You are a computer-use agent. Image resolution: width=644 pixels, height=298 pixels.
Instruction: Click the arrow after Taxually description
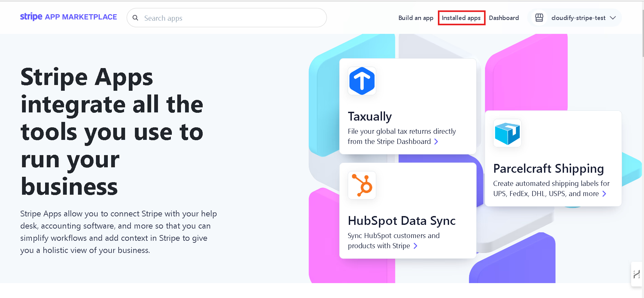click(x=436, y=142)
